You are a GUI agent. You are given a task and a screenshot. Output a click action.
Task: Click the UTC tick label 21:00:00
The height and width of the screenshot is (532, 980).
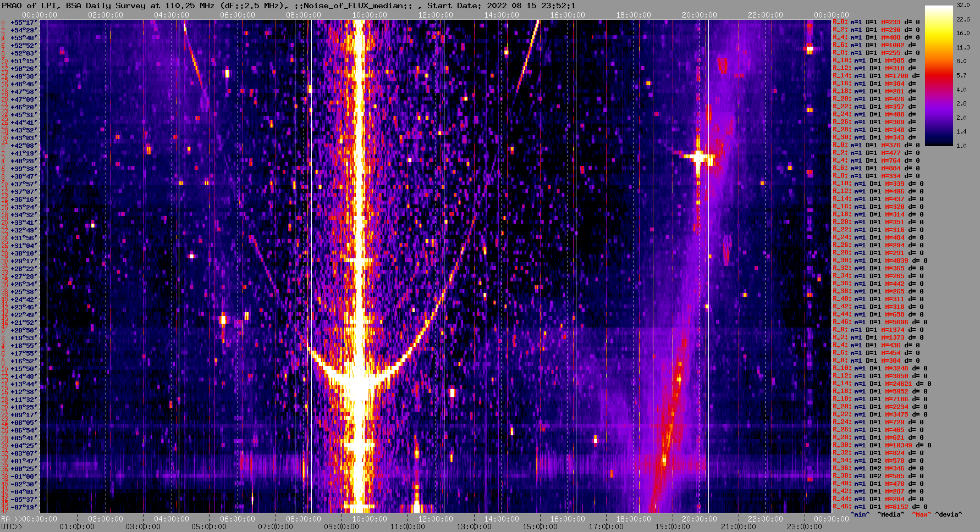739,527
